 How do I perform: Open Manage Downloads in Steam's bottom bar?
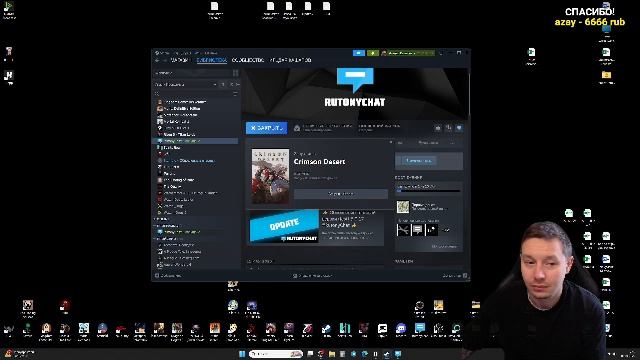[313, 276]
